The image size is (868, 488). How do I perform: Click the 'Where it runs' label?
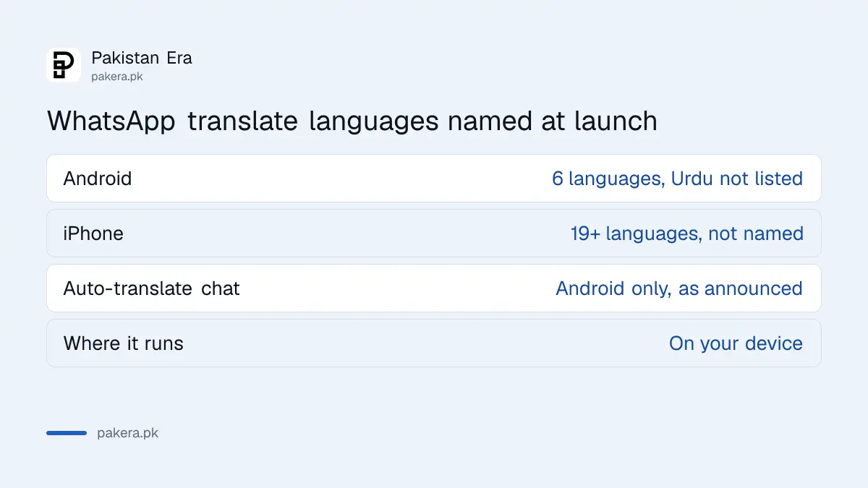click(124, 343)
